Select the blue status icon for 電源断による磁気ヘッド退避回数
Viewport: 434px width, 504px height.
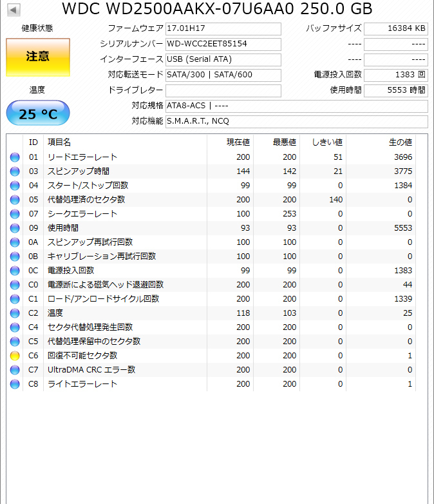click(x=15, y=285)
